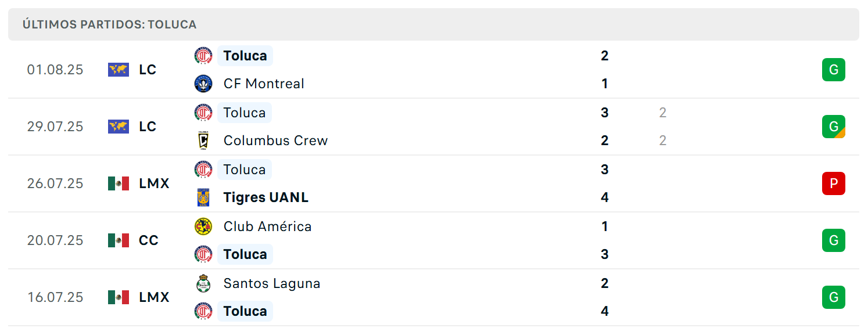Open the Club América team link
The width and height of the screenshot is (868, 335).
(x=267, y=226)
